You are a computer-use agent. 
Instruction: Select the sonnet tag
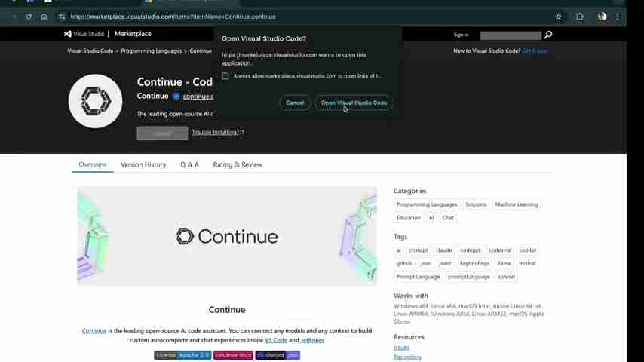pos(507,277)
